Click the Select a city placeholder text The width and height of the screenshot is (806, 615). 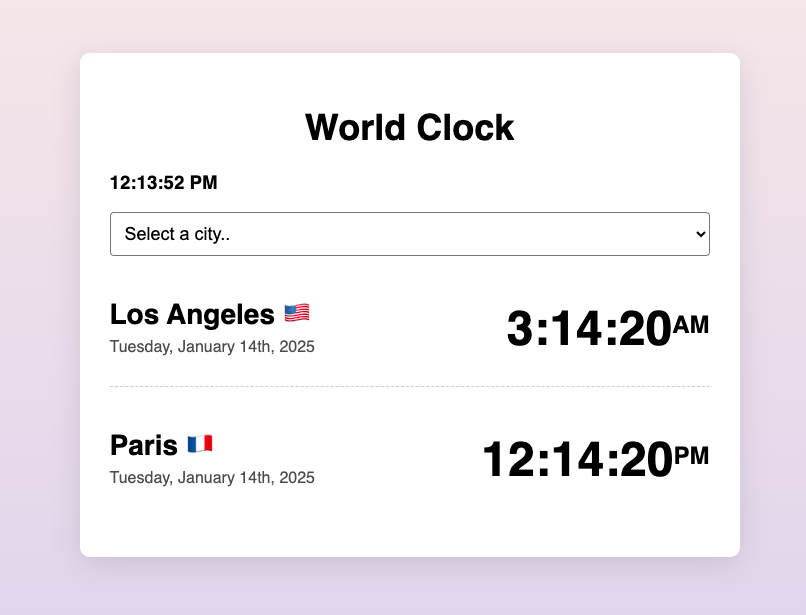[177, 233]
